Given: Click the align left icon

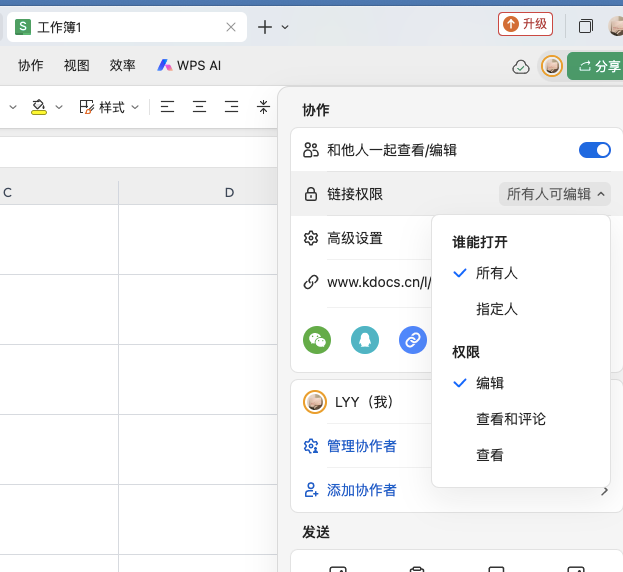Looking at the screenshot, I should coord(167,107).
